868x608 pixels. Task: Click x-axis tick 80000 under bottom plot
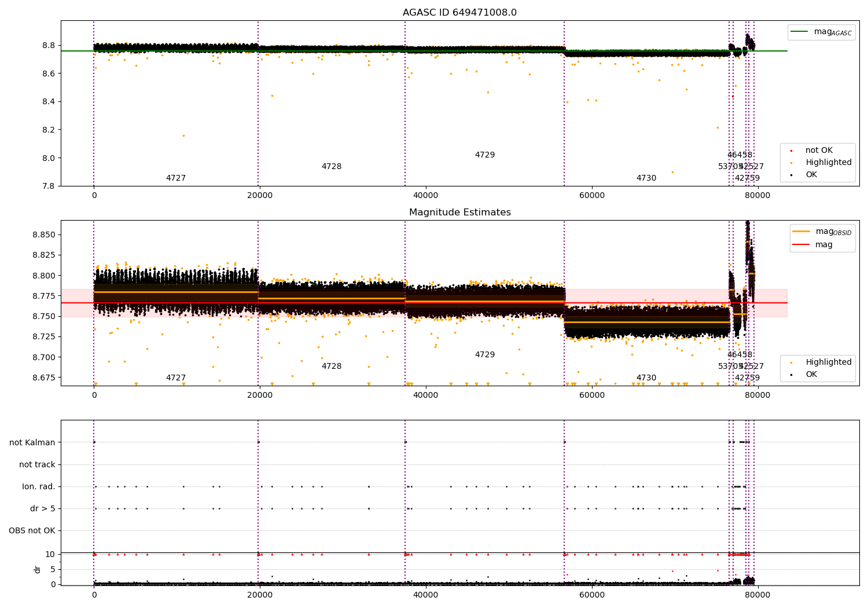(757, 595)
